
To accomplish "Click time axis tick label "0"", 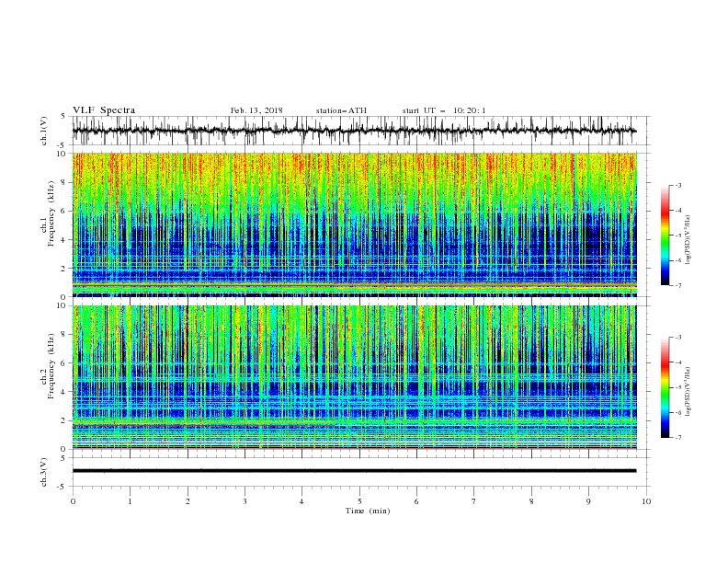I will coord(73,501).
